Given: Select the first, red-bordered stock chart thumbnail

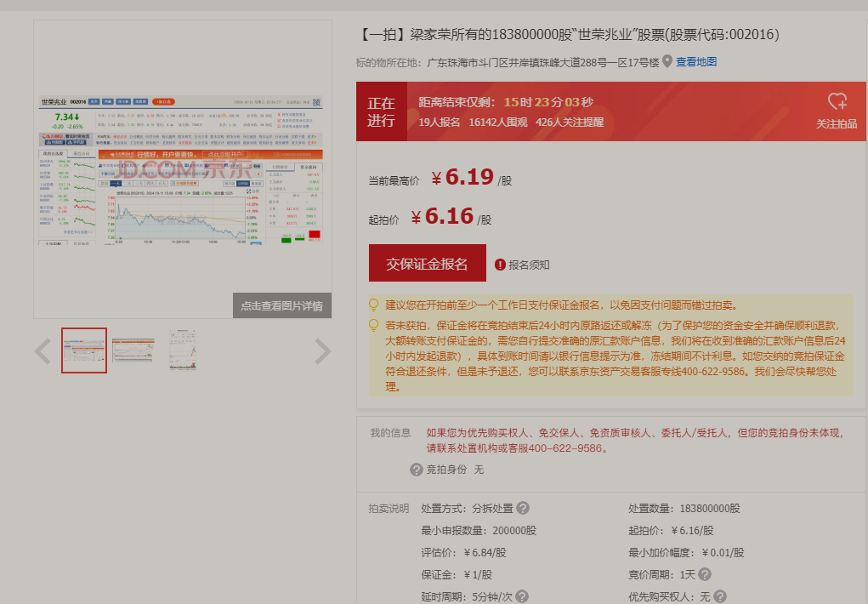Looking at the screenshot, I should tap(84, 350).
